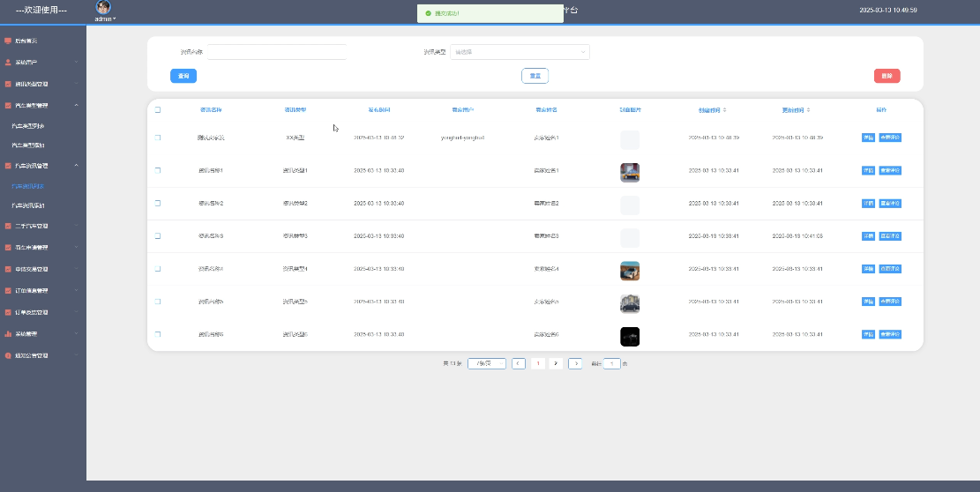Screen dimensions: 980x492
Task: Click 详情 for 资讯名称5 row
Action: coord(868,302)
